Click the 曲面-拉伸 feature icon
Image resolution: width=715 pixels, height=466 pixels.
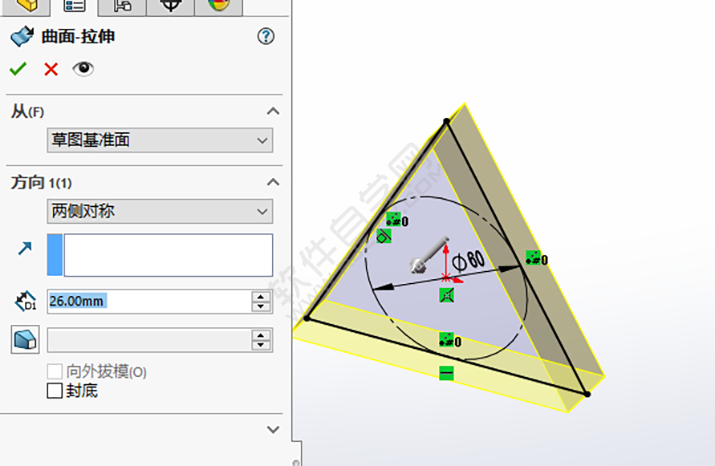pos(22,36)
